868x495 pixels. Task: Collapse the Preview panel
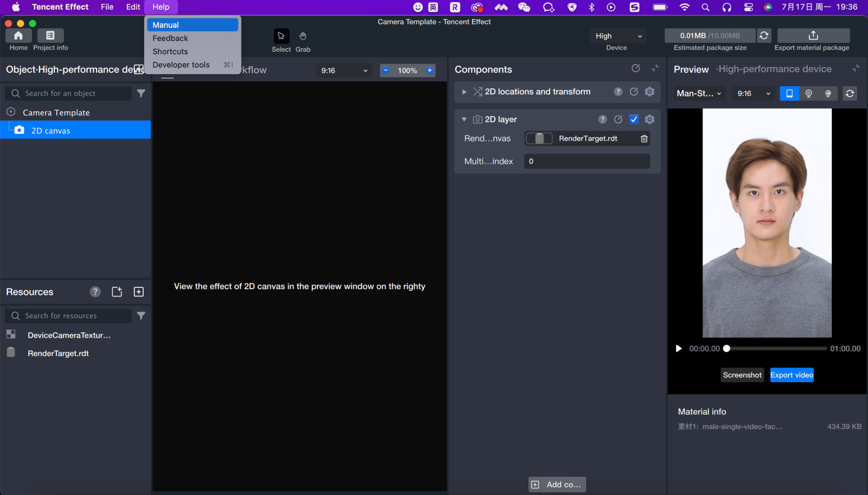856,68
